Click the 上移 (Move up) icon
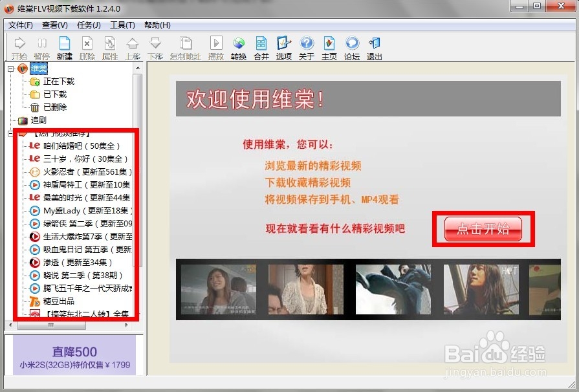Screen dimensions: 579x392 (x=132, y=49)
